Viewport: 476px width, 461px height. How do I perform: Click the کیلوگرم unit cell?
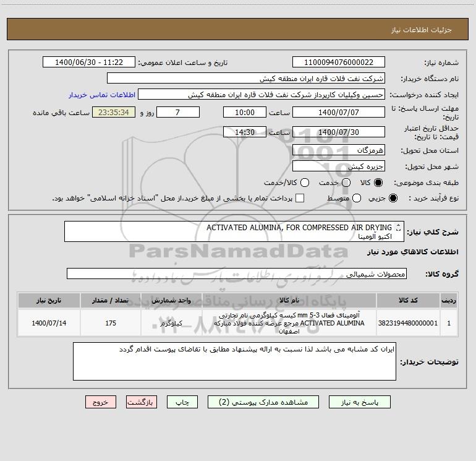[171, 323]
